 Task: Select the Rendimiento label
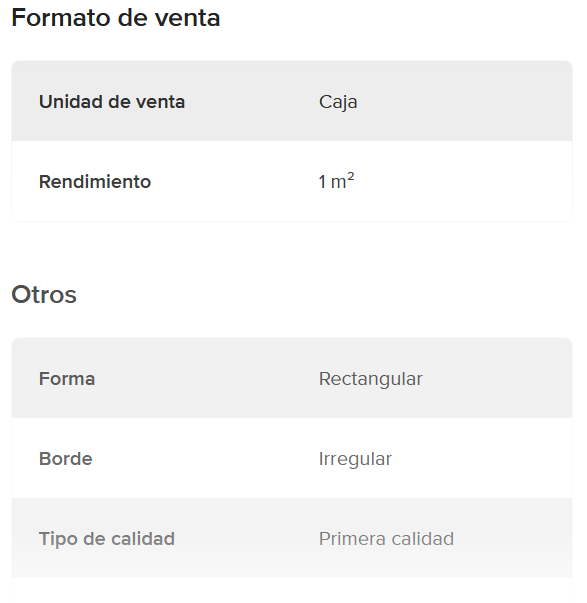tap(95, 182)
